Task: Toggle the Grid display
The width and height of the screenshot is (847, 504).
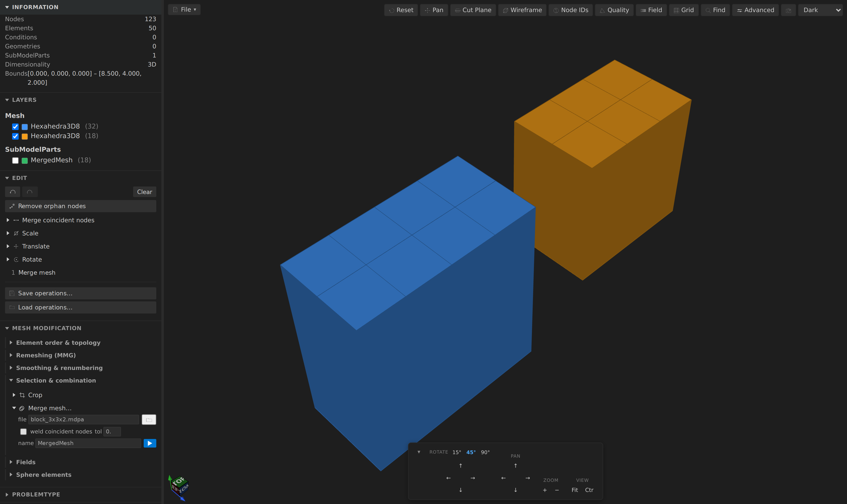Action: [684, 10]
